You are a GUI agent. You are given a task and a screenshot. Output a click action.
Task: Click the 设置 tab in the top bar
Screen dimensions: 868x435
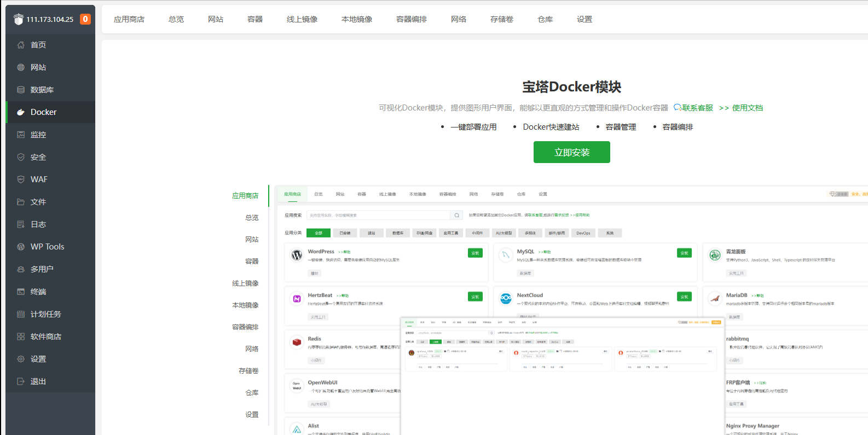pos(585,19)
